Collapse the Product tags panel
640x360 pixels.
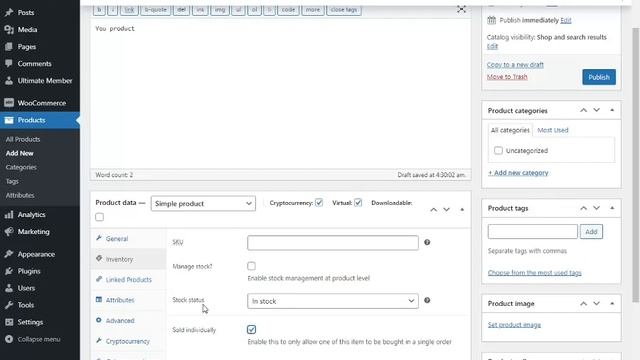click(x=612, y=208)
